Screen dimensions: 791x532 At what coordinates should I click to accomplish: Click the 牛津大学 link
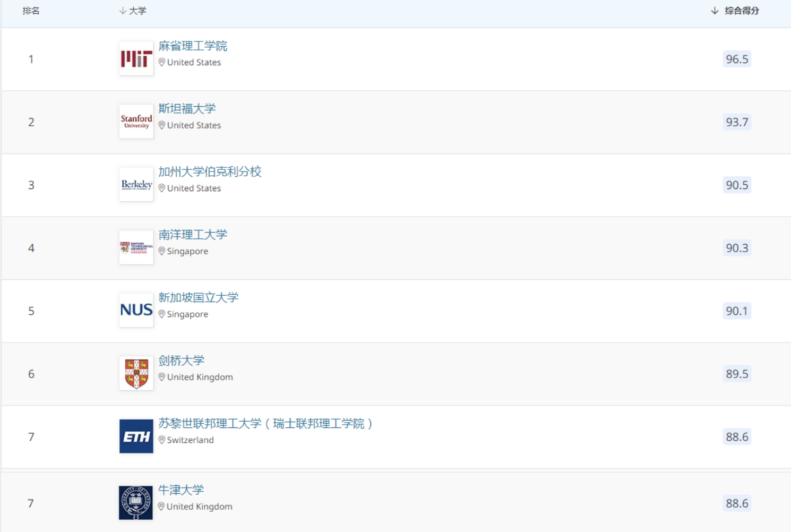point(180,490)
